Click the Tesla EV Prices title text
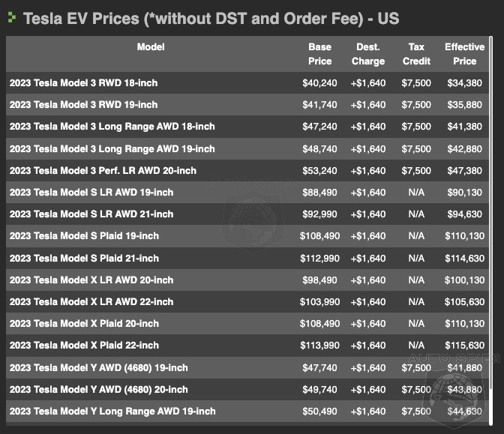Screen dimensions: 504x434 pyautogui.click(x=211, y=17)
